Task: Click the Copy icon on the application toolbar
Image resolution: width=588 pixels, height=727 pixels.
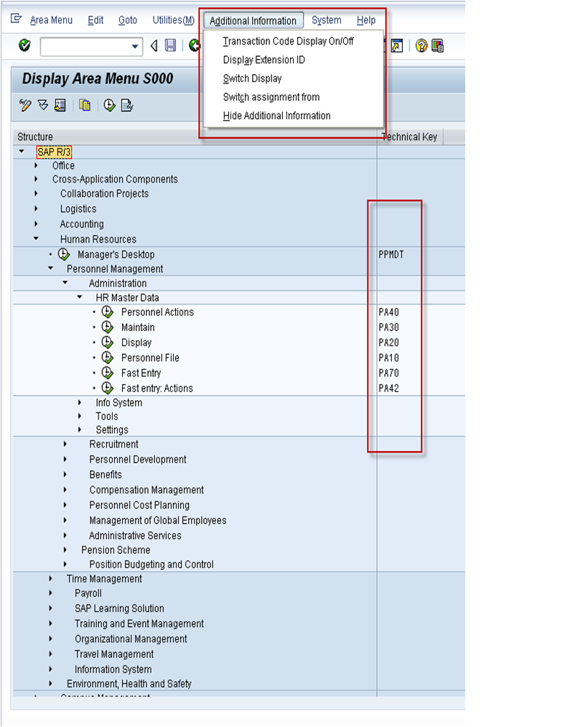Action: [84, 105]
